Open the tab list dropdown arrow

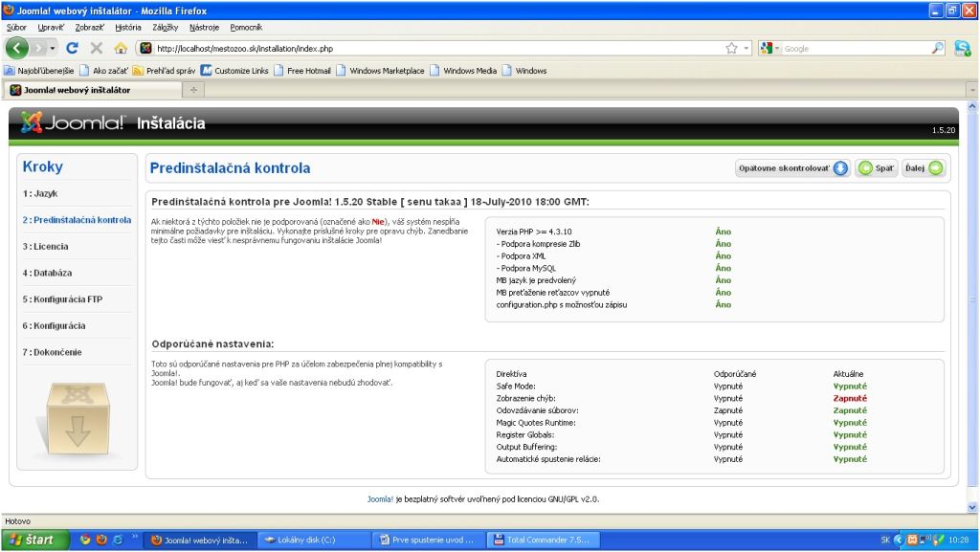pos(972,90)
